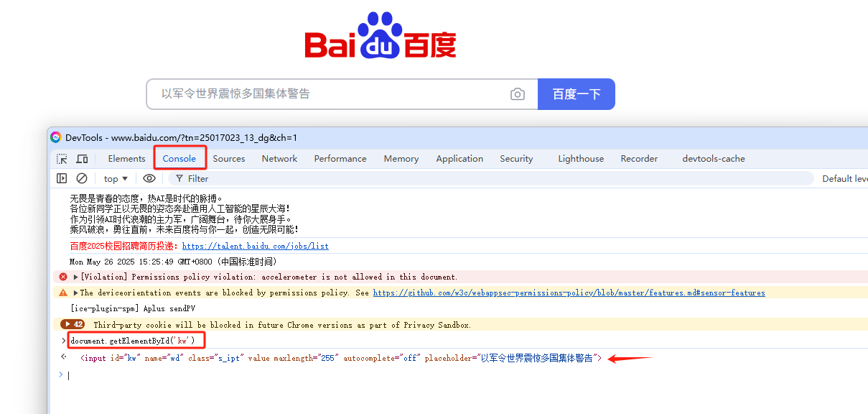Click the 百度2025校园招聘简历投递 text
This screenshot has height=414, width=868.
[x=126, y=246]
